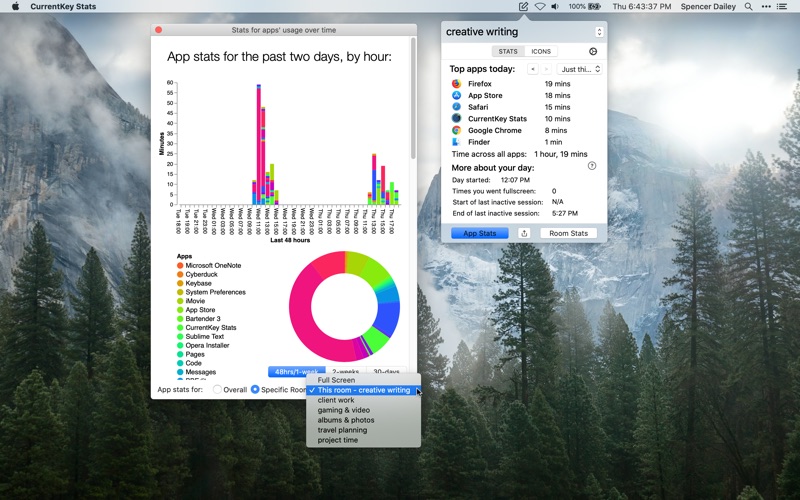This screenshot has height=500, width=800.
Task: Click Microsoft OneNote legend color dot
Action: 180,265
